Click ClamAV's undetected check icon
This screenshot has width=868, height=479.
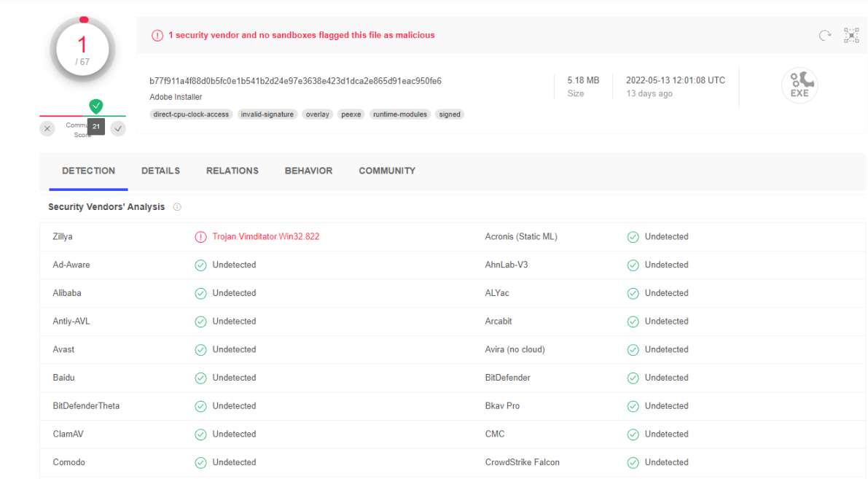pyautogui.click(x=200, y=435)
